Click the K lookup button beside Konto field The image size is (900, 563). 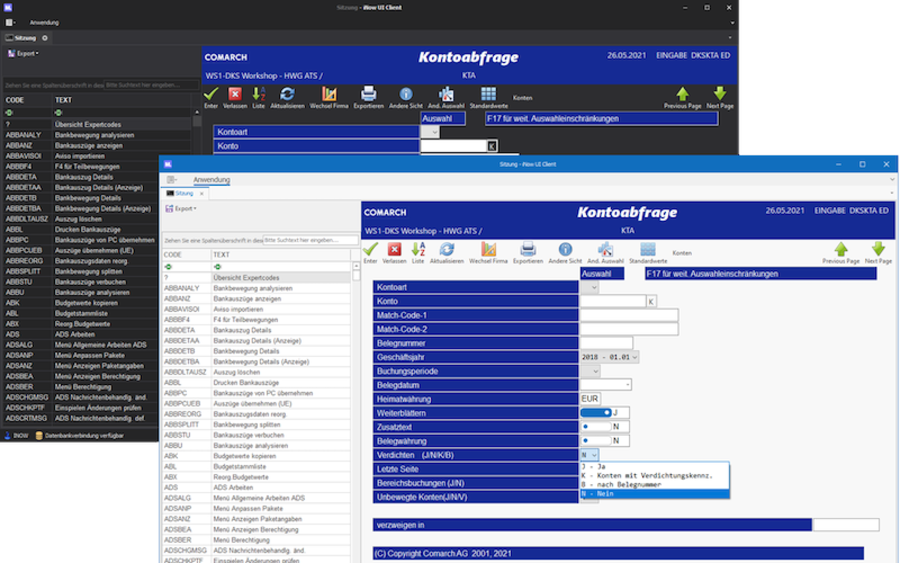[651, 301]
